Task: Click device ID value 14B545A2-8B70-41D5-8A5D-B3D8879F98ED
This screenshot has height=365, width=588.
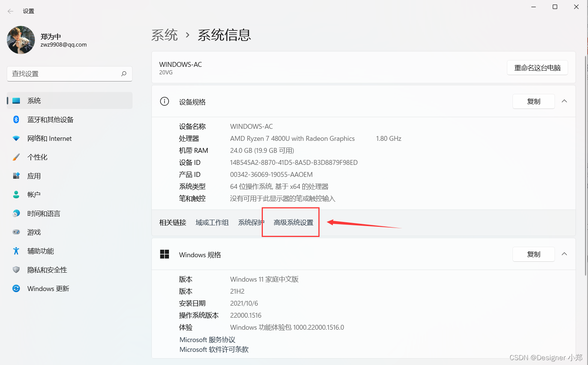Action: [294, 163]
